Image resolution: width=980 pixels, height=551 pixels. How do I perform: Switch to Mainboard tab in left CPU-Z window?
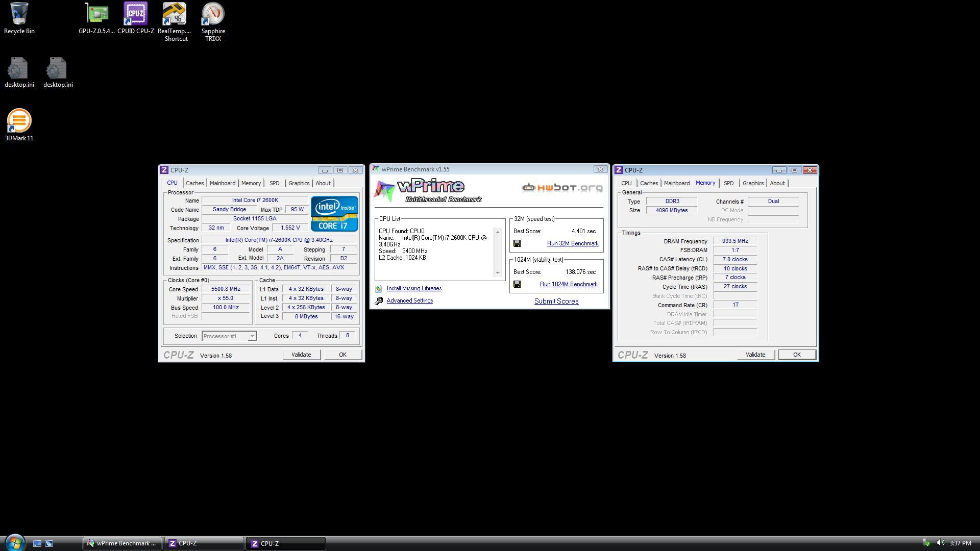(223, 183)
